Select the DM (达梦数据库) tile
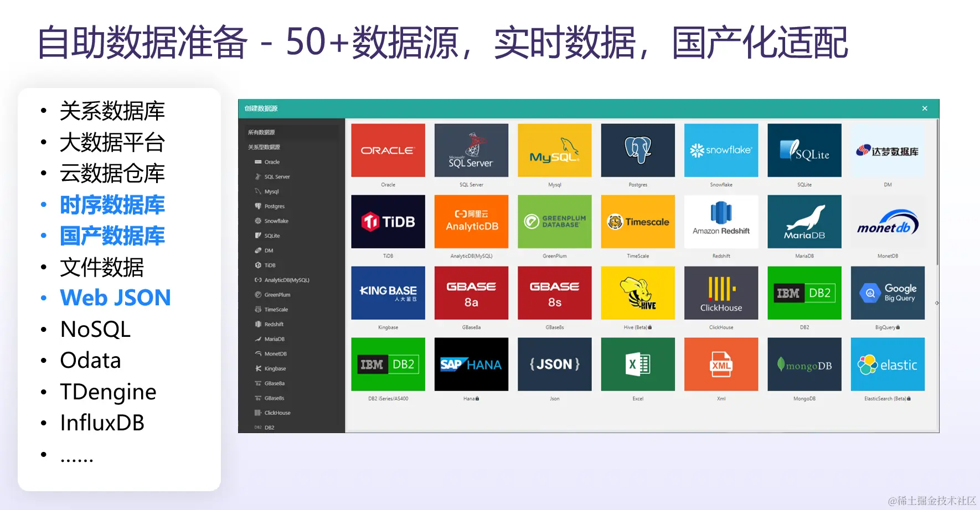Image resolution: width=980 pixels, height=510 pixels. [x=888, y=150]
